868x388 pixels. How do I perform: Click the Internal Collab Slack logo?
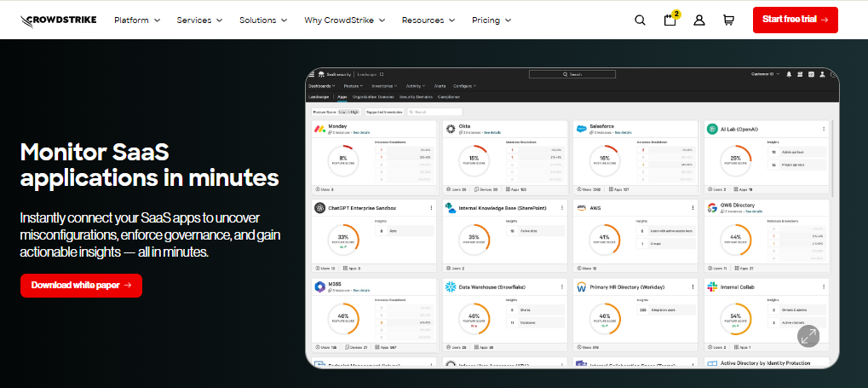coord(712,287)
